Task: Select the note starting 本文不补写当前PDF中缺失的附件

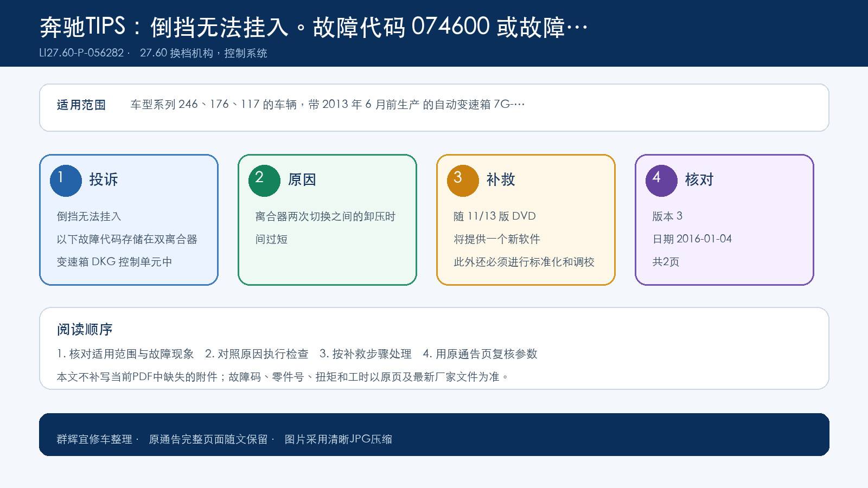Action: [x=283, y=377]
